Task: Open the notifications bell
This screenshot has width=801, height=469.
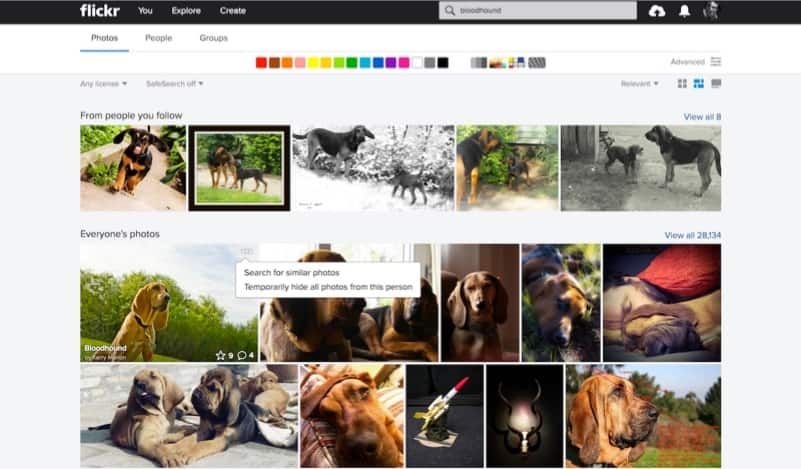Action: [x=685, y=11]
